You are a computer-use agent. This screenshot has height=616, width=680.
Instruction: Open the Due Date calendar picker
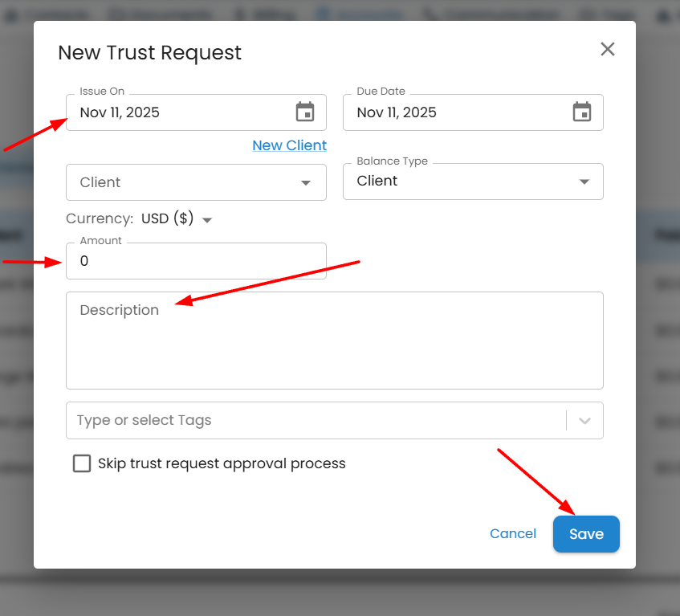pyautogui.click(x=582, y=112)
